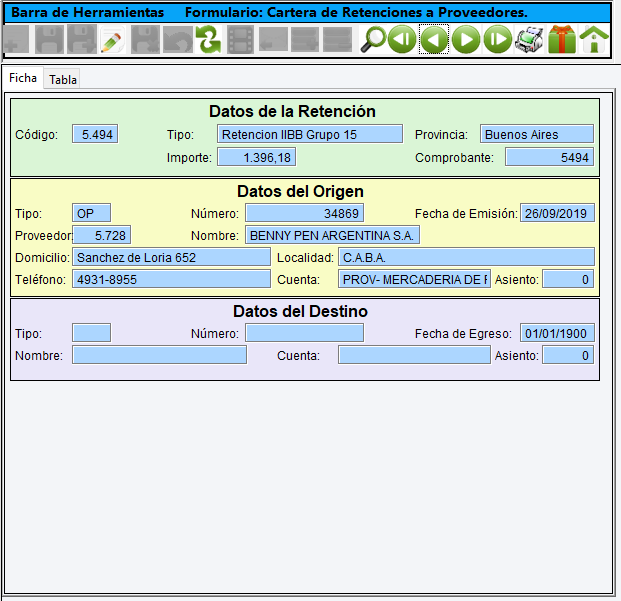Viewport: 621px width, 601px height.
Task: Go to the next record
Action: click(x=466, y=39)
